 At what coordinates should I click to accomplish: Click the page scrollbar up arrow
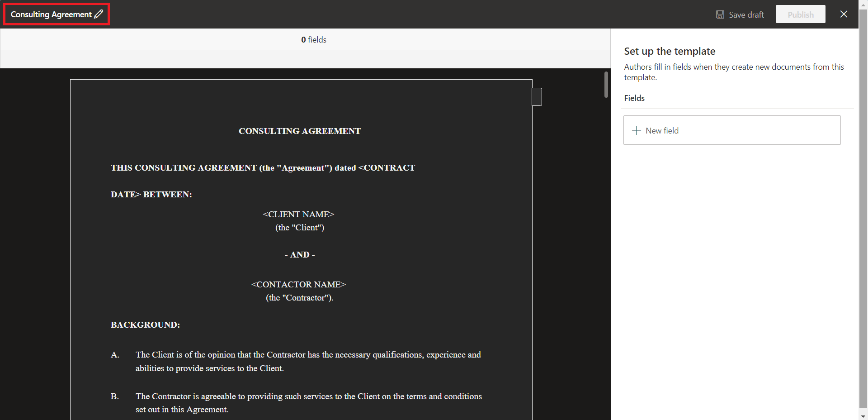863,4
